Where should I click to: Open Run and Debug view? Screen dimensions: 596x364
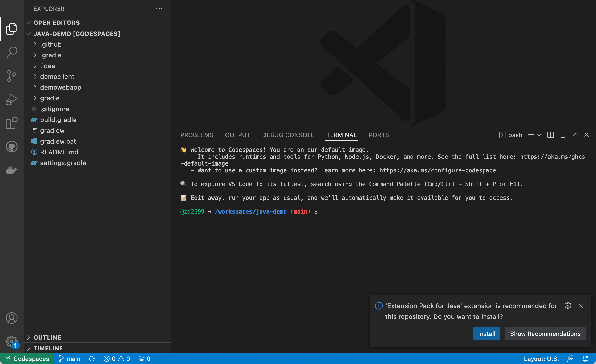pyautogui.click(x=12, y=99)
